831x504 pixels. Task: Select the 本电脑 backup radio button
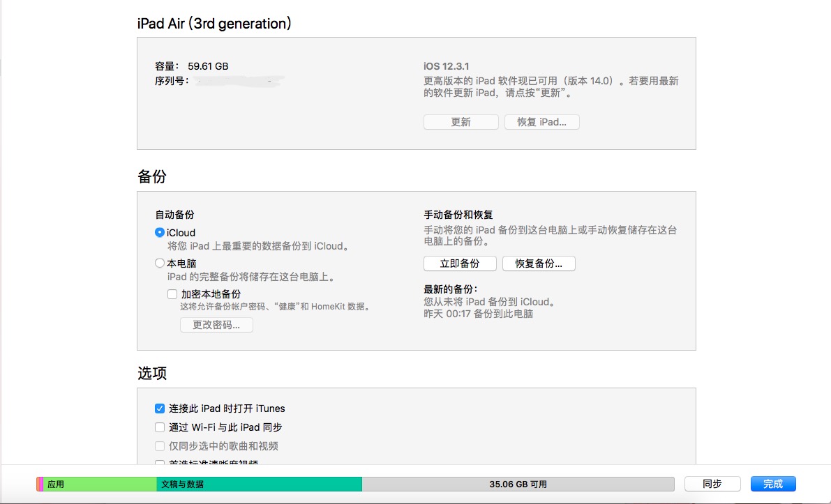160,264
